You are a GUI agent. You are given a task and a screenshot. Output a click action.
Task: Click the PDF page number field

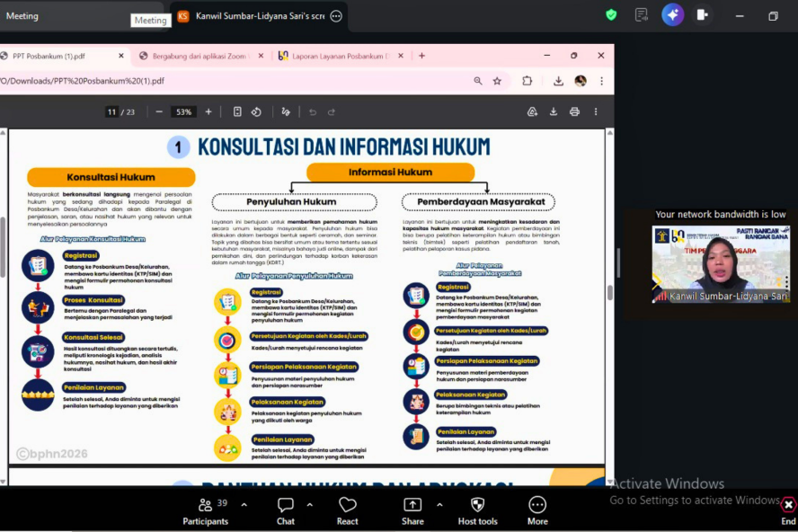tap(112, 112)
